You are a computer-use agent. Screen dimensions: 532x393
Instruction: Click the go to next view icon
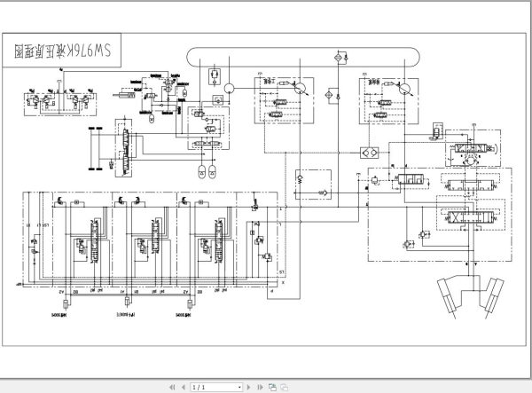point(272,387)
